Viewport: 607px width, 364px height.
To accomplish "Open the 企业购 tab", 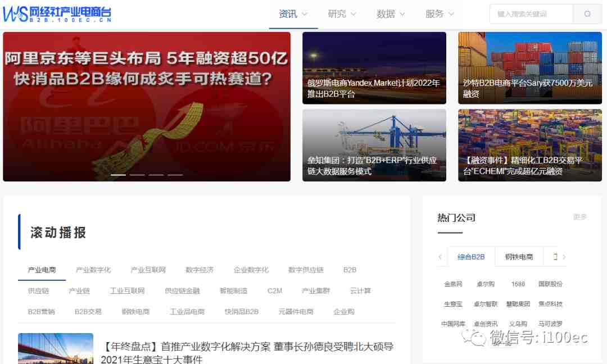I will (344, 311).
